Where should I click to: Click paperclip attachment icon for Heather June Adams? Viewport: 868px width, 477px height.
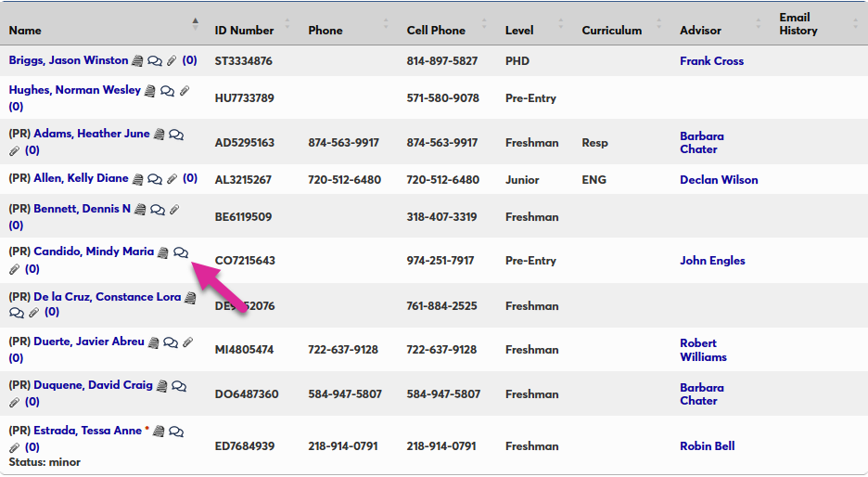pyautogui.click(x=14, y=150)
